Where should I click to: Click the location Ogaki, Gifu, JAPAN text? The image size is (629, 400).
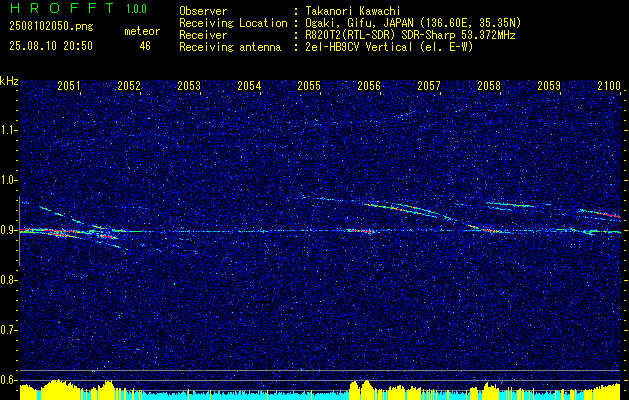click(413, 23)
